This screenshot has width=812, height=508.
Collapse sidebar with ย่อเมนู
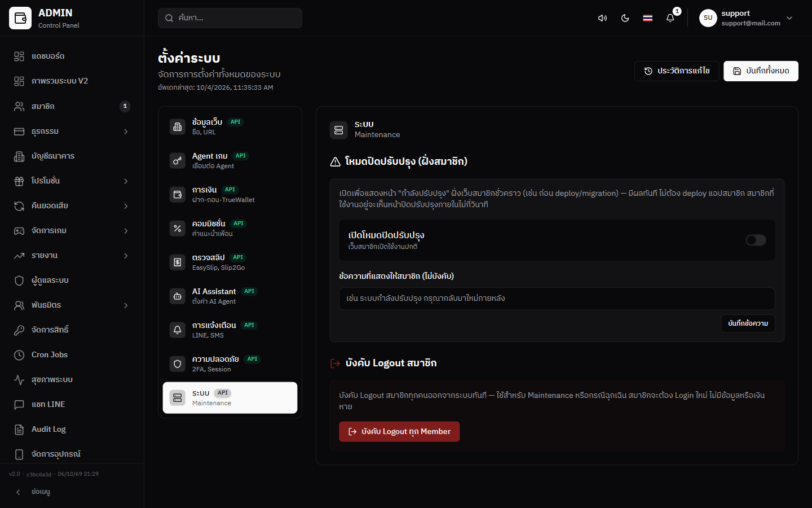tap(72, 492)
